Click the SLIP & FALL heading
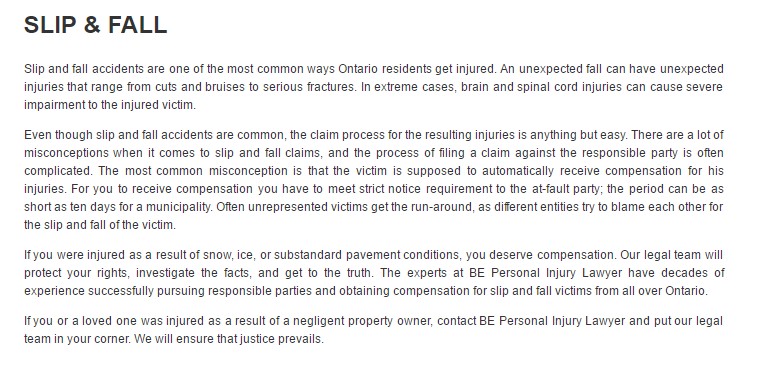The width and height of the screenshot is (758, 368). (95, 25)
